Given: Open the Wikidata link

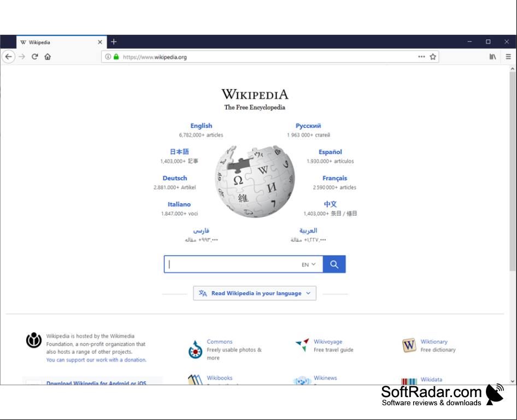Looking at the screenshot, I should [x=431, y=380].
